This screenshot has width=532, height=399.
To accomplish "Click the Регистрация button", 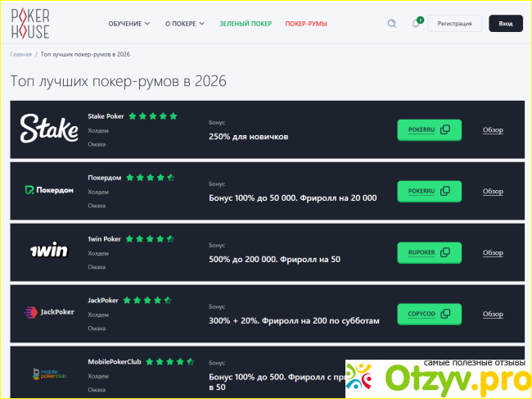I will coord(454,24).
